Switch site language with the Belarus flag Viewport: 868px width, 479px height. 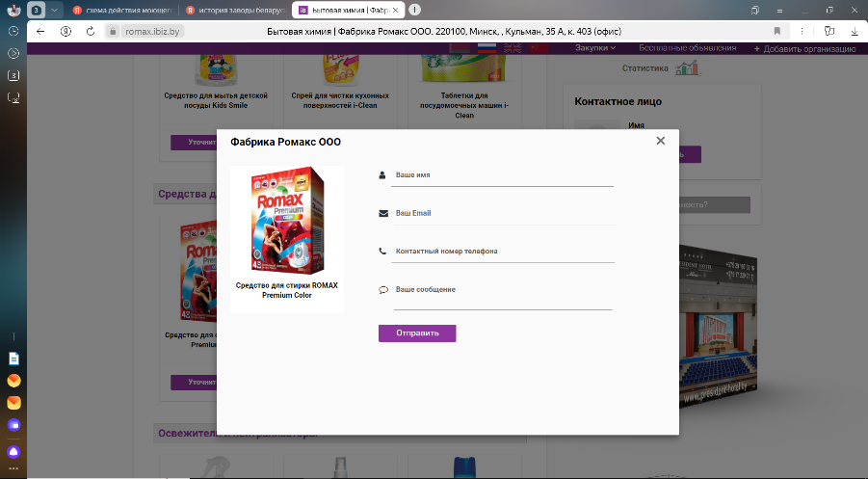click(460, 49)
